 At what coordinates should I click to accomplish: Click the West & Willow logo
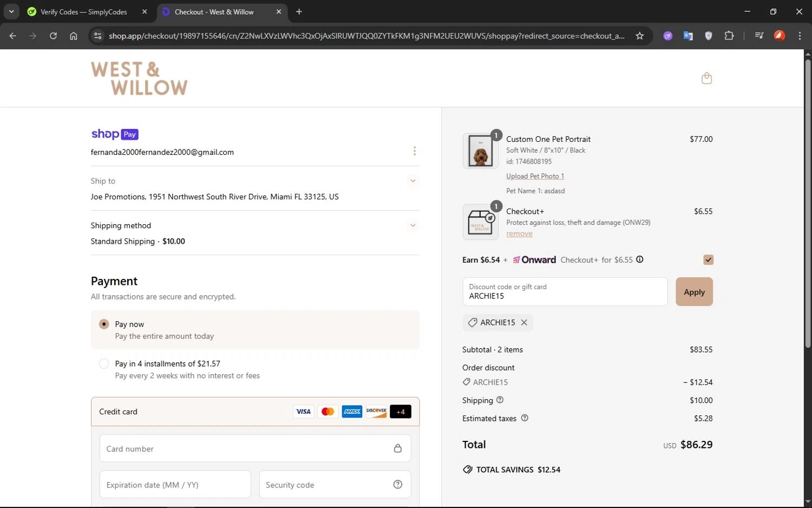[x=139, y=79]
